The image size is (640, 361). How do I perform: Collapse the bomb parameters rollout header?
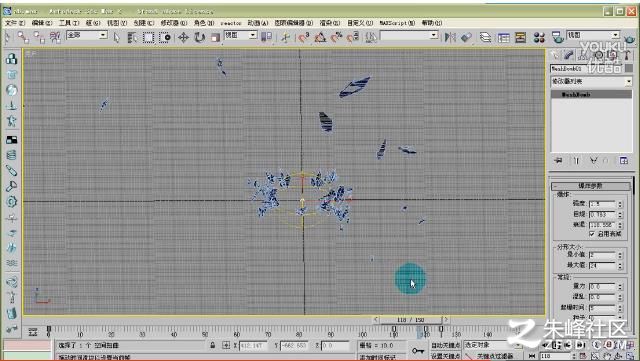coord(590,186)
